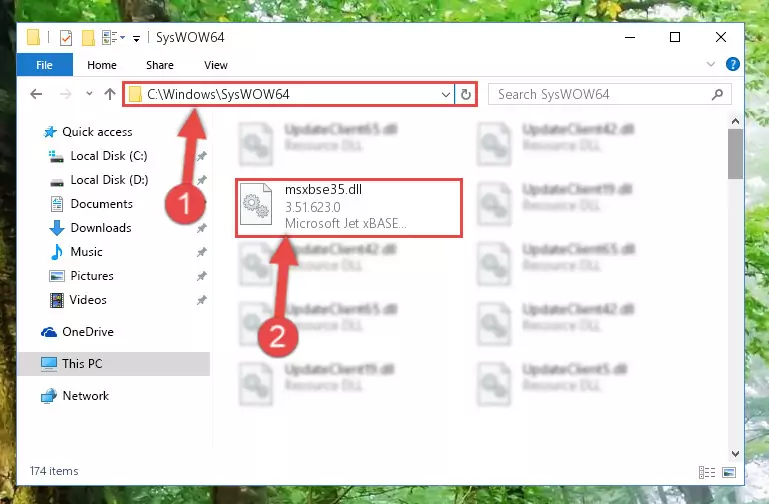The height and width of the screenshot is (504, 769).
Task: Click the Back navigation arrow
Action: coord(36,94)
